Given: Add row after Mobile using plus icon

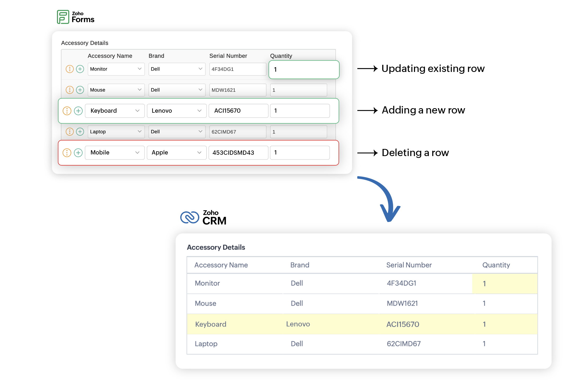Looking at the screenshot, I should [78, 153].
